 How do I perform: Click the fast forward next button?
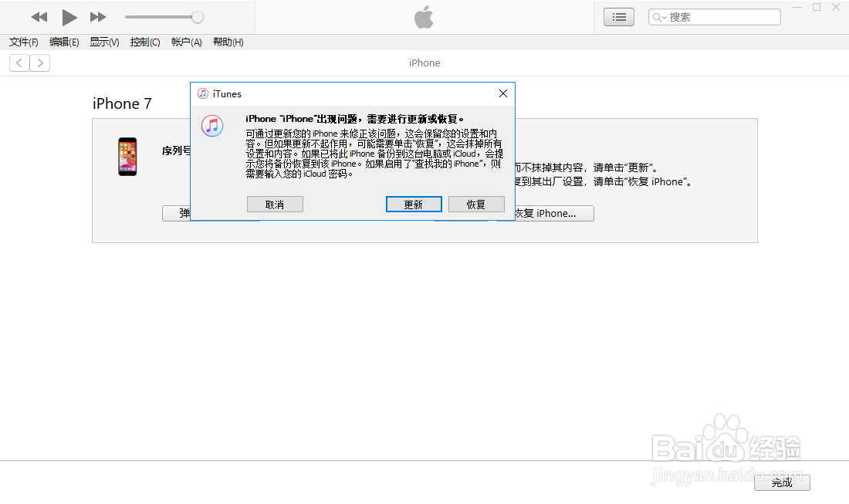(98, 17)
